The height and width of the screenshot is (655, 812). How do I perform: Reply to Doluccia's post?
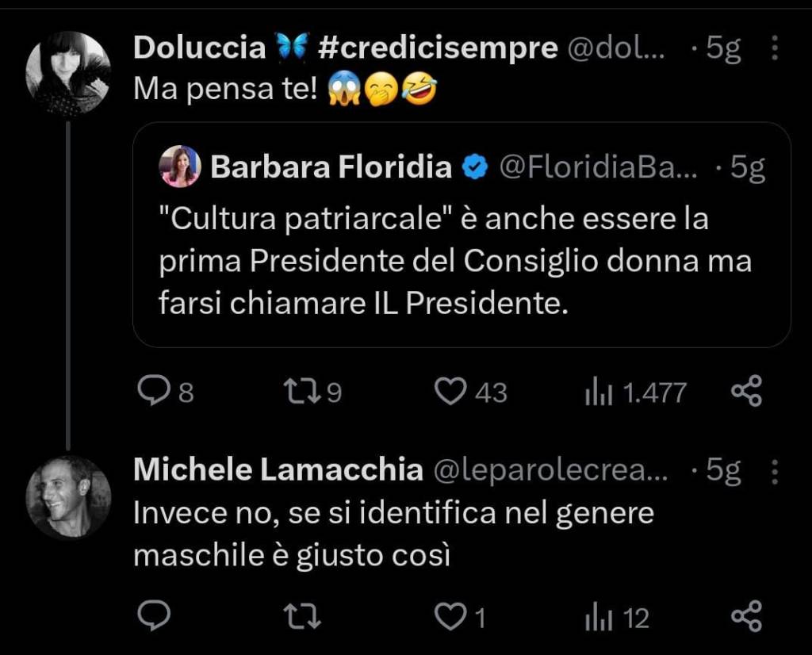click(151, 391)
